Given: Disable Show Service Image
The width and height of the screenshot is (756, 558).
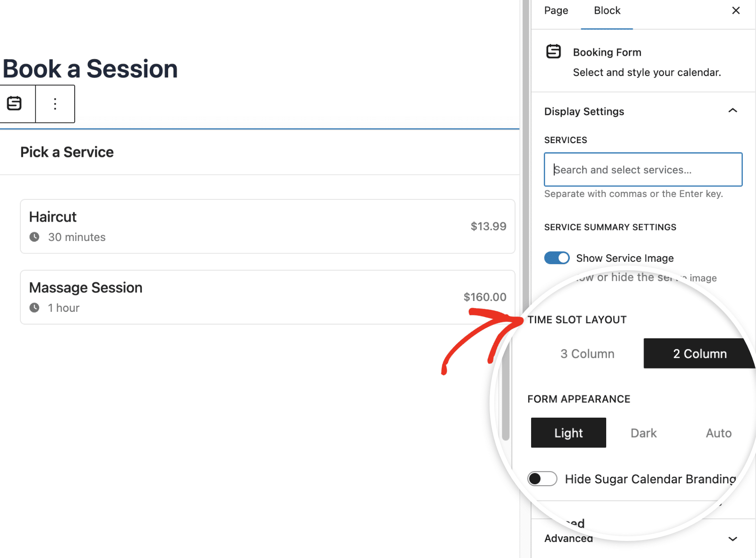Looking at the screenshot, I should click(557, 258).
